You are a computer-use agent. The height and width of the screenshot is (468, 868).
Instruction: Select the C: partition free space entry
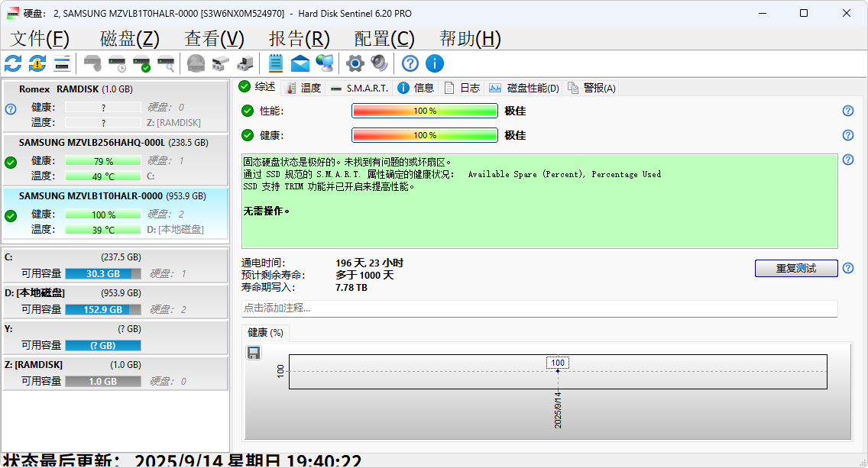[115, 266]
